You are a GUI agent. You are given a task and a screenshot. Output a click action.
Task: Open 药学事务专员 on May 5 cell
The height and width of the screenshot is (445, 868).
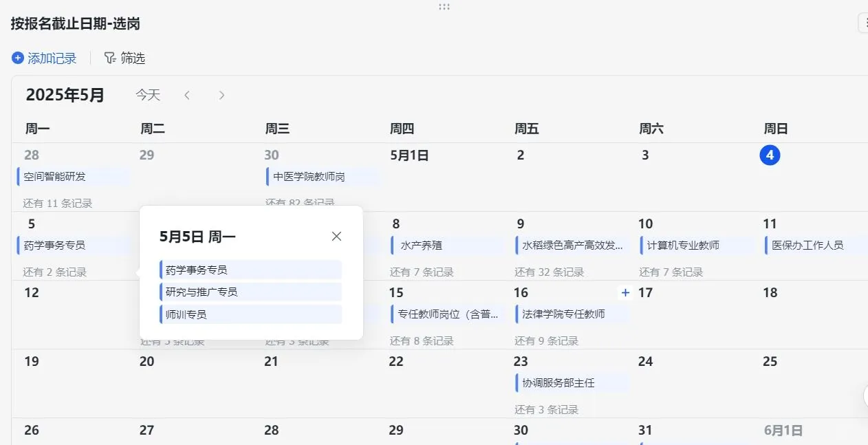coord(73,246)
